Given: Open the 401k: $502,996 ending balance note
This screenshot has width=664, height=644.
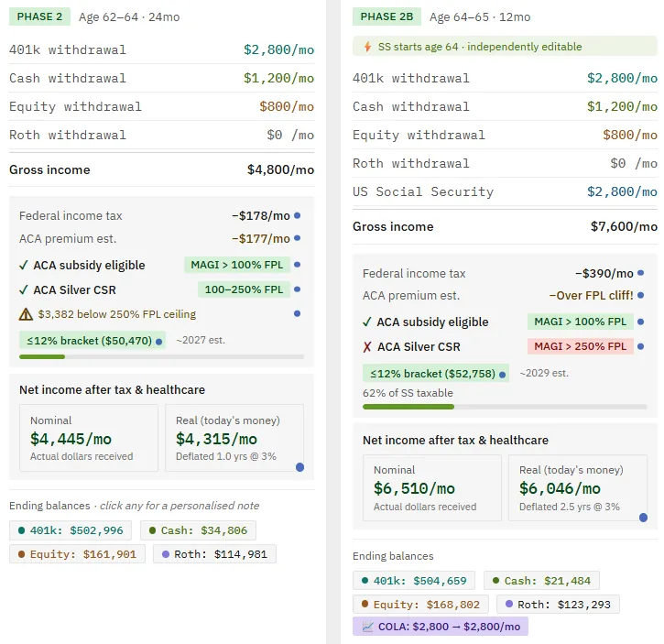Looking at the screenshot, I should [71, 530].
